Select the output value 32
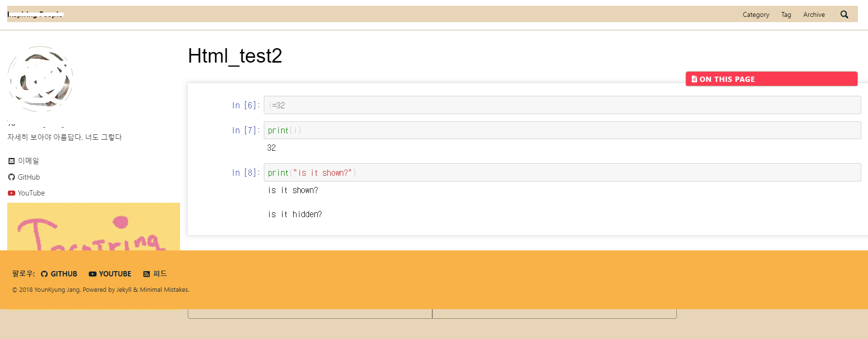The width and height of the screenshot is (868, 339). click(x=272, y=148)
